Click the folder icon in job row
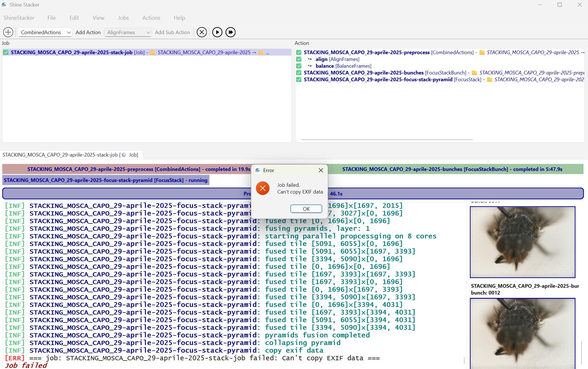The width and height of the screenshot is (588, 369). pyautogui.click(x=153, y=52)
